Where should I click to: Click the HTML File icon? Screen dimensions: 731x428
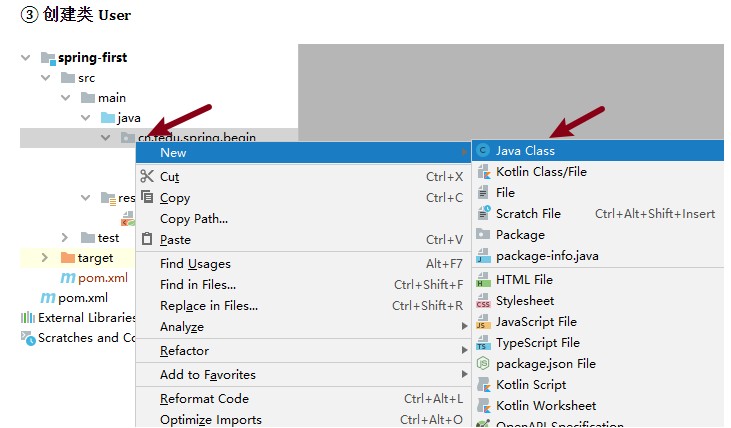(x=483, y=279)
